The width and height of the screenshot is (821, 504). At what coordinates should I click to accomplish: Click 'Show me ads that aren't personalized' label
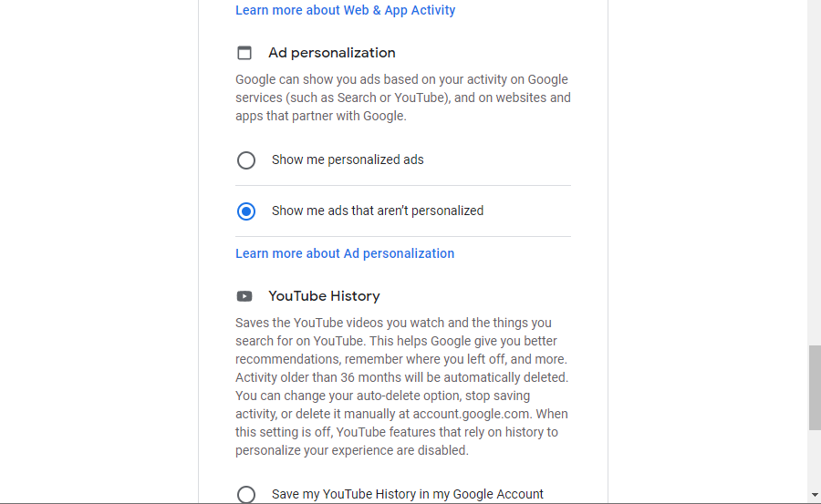coord(377,211)
